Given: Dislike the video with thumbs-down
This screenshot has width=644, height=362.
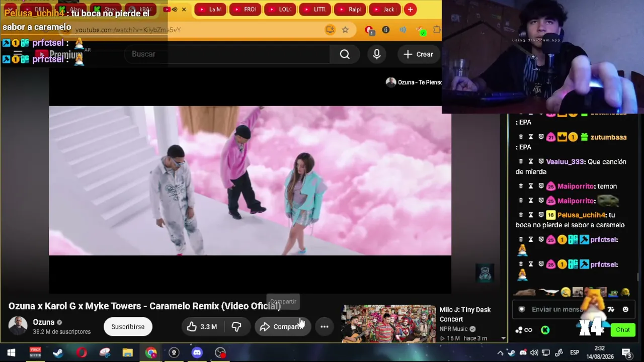Looking at the screenshot, I should point(236,327).
